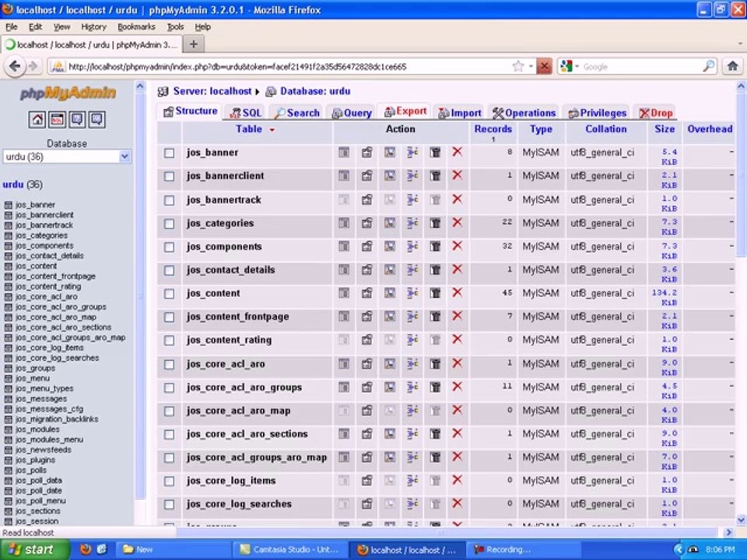Tick the jos_content_frontpage checkbox
747x560 pixels.
[x=169, y=317]
